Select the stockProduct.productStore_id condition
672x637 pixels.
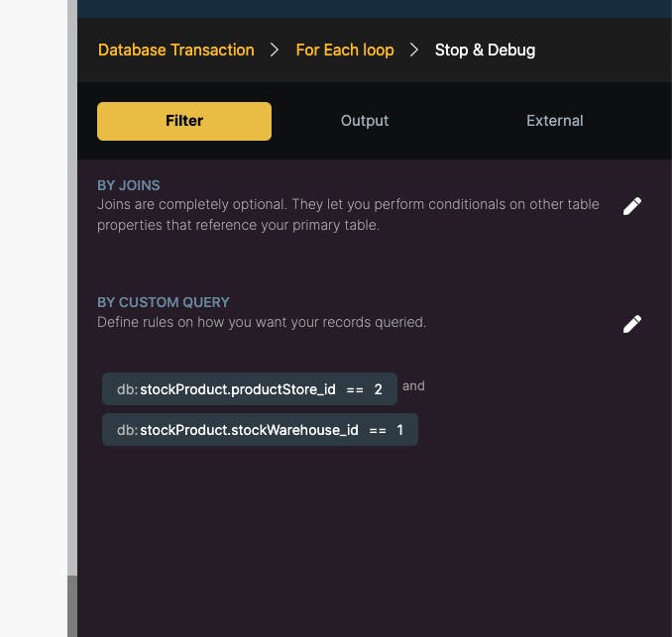[250, 389]
